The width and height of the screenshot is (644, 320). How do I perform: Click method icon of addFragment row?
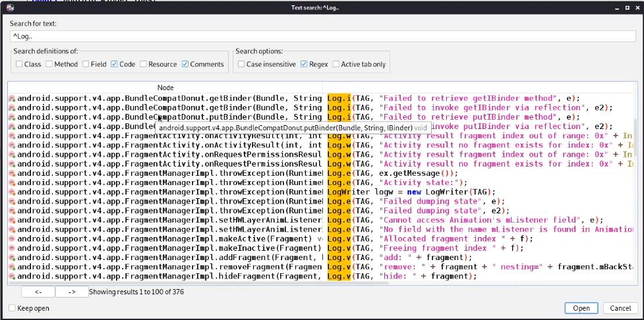[12, 257]
